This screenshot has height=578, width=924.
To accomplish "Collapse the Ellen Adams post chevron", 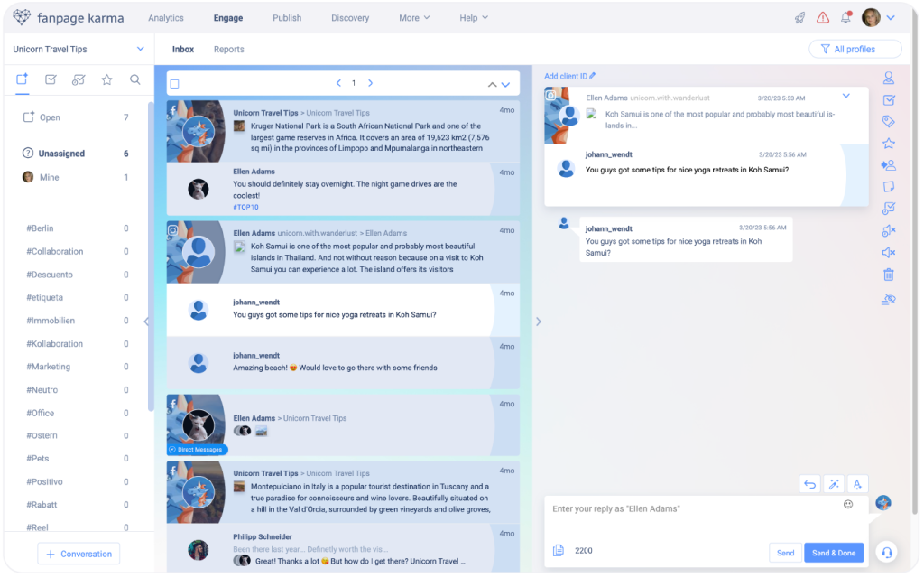I will coord(845,96).
